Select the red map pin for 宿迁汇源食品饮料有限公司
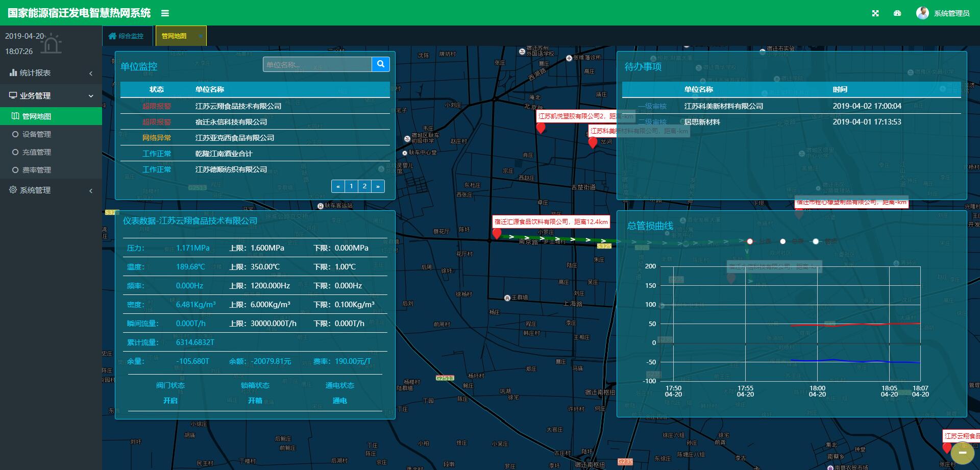 497,234
